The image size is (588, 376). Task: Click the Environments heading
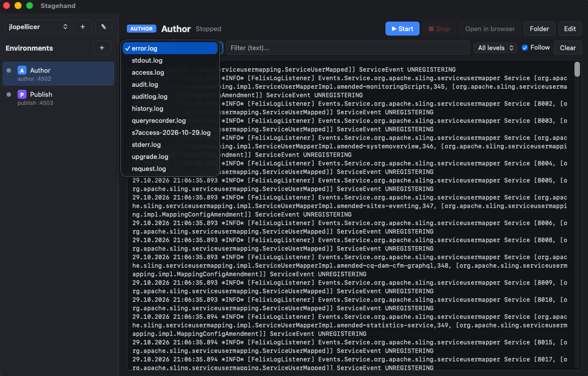(x=29, y=48)
